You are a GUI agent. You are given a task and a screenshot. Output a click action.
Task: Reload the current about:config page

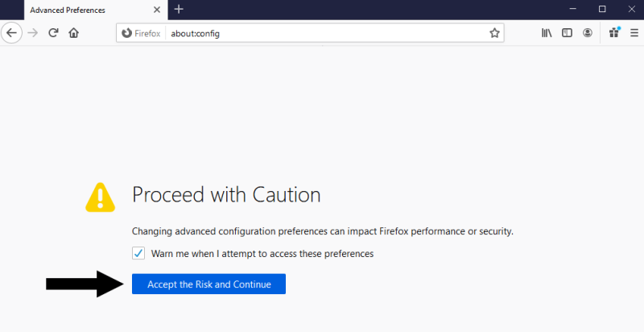point(53,33)
